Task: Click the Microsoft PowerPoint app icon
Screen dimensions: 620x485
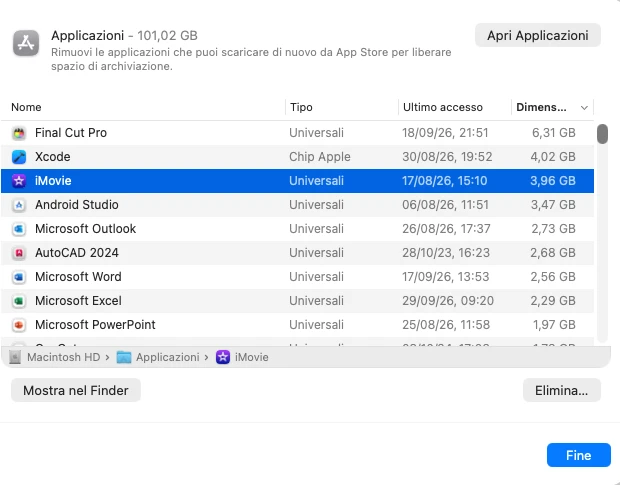Action: pyautogui.click(x=19, y=325)
